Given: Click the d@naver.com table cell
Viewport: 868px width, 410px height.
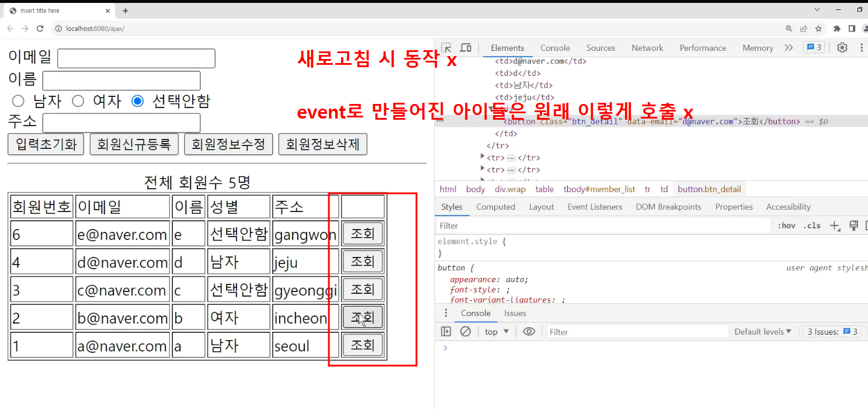Looking at the screenshot, I should (122, 262).
